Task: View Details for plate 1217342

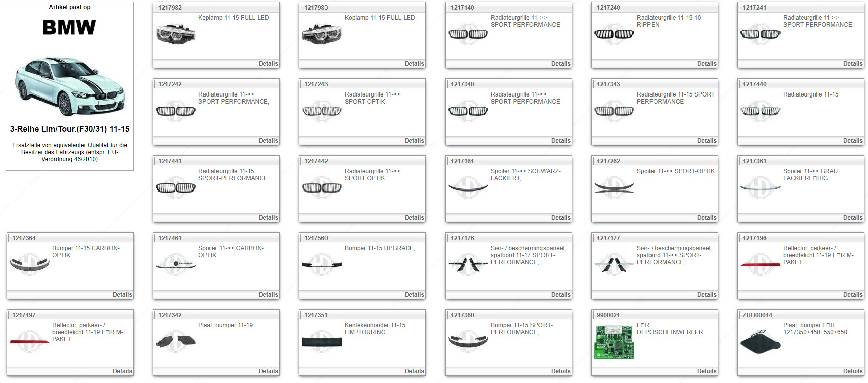Action: (x=268, y=371)
